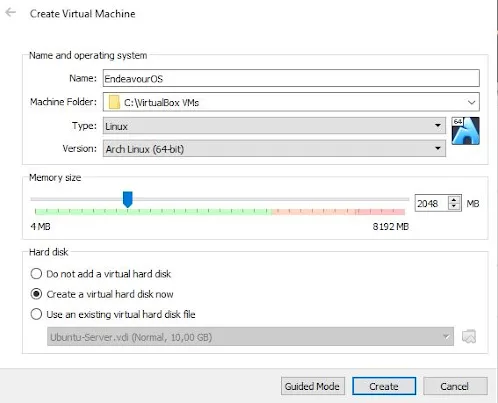Click the back arrow icon

tap(10, 13)
